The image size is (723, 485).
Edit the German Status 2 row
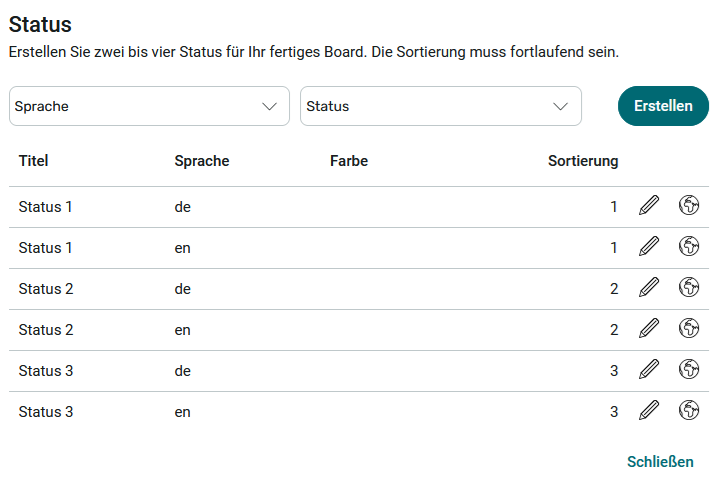tap(649, 288)
